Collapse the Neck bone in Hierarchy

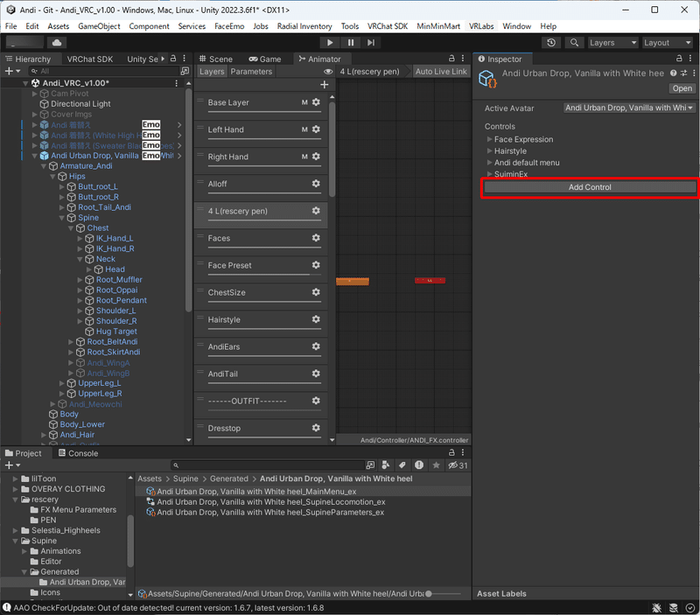pyautogui.click(x=80, y=259)
